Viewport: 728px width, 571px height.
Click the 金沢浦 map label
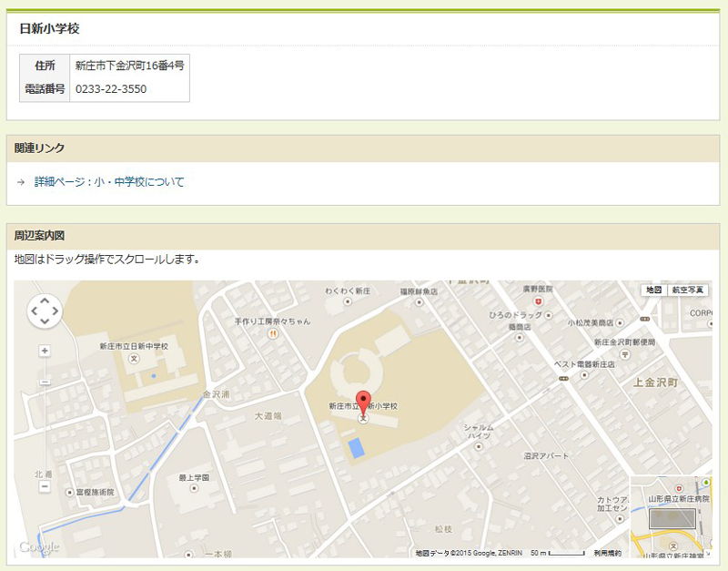pyautogui.click(x=216, y=394)
